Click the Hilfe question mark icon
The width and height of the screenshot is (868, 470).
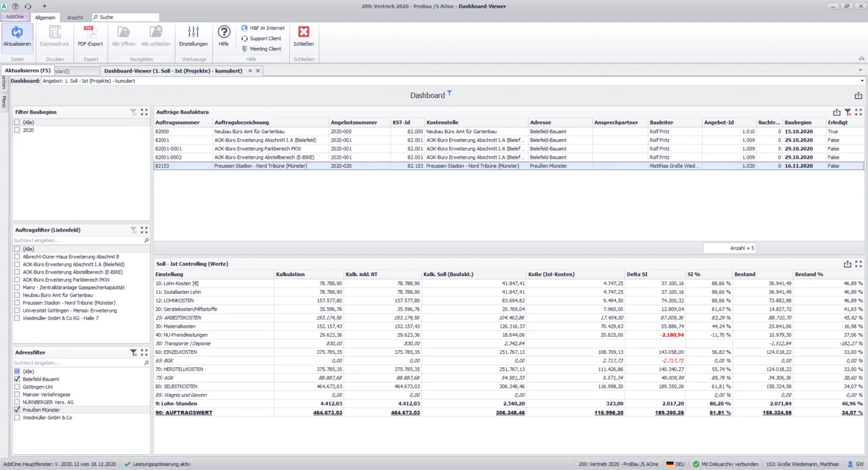tap(223, 32)
